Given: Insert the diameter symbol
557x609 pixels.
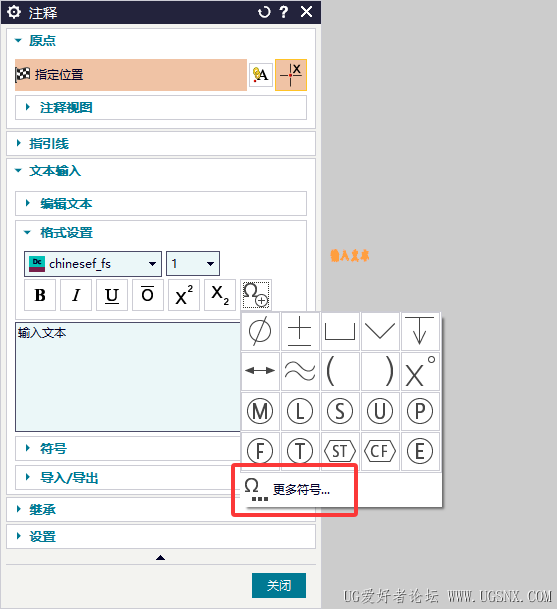Looking at the screenshot, I should 260,331.
